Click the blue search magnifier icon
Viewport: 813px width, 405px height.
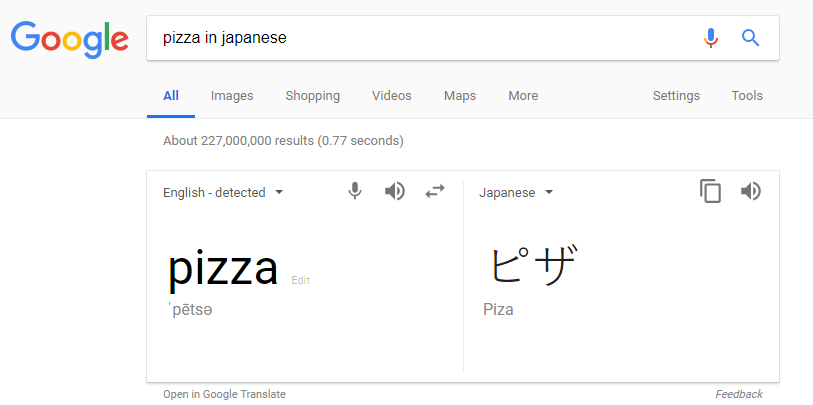(750, 38)
